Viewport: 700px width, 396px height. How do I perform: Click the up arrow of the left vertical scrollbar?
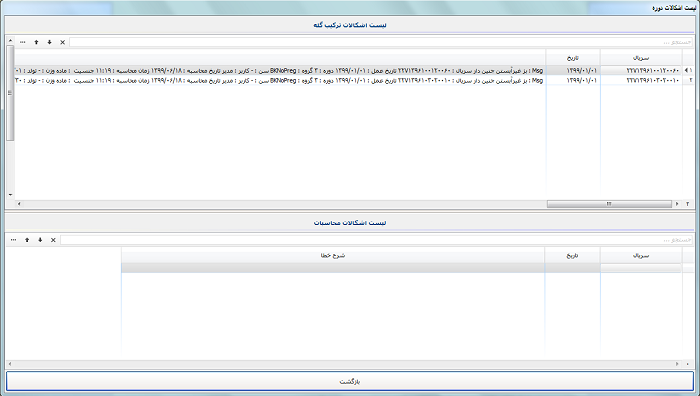(x=10, y=41)
